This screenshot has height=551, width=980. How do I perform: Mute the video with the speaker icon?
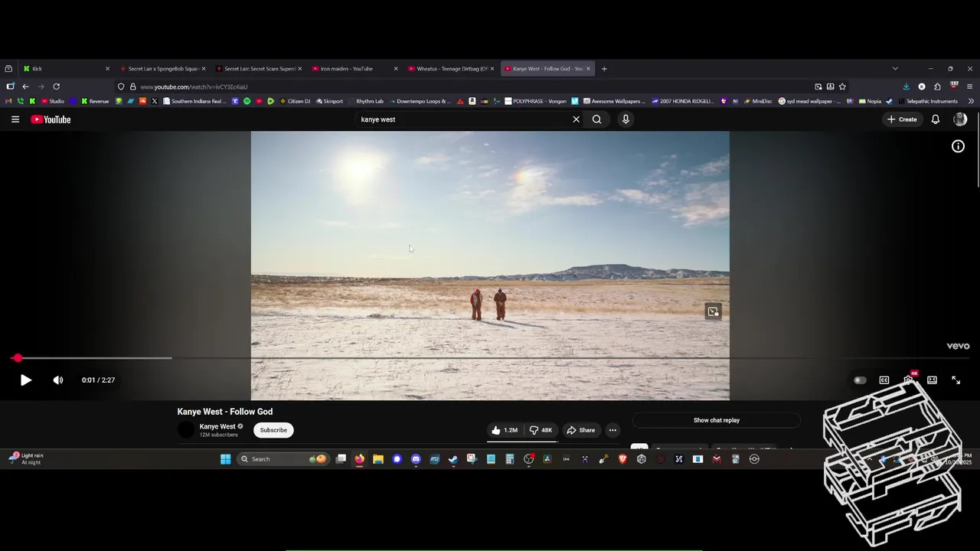[x=58, y=380]
